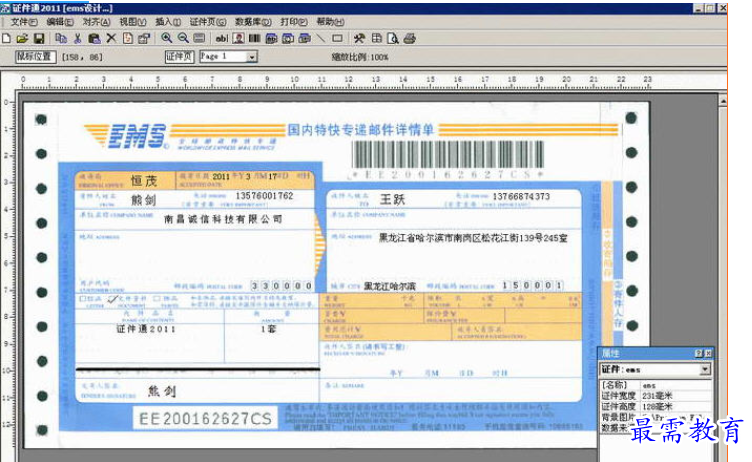Save the design with the floppy disk icon

tap(39, 38)
